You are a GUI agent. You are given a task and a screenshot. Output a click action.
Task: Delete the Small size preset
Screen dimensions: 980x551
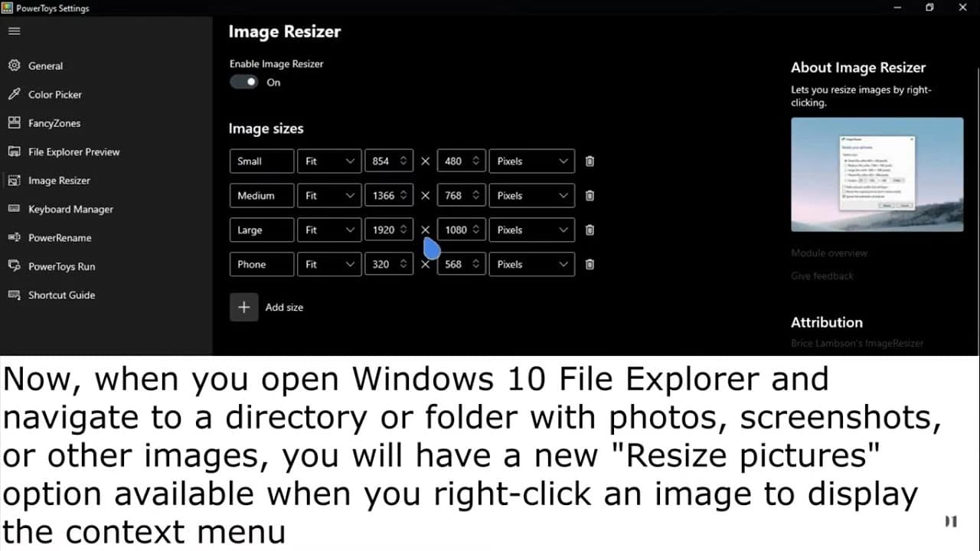click(590, 161)
